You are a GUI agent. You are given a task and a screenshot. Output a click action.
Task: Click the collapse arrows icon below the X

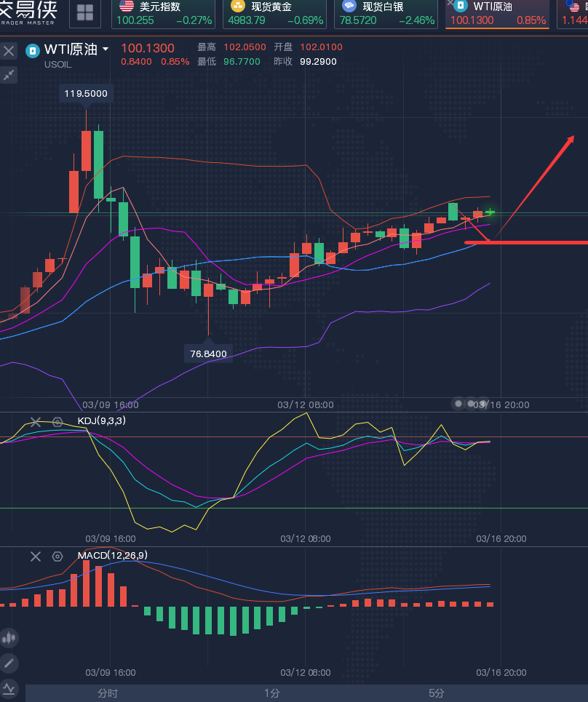(9, 75)
